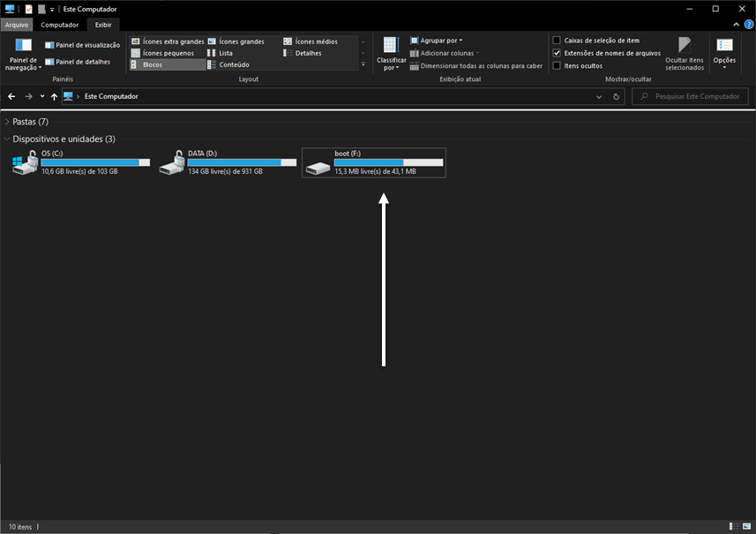Enable Caixas de seleção de item

pos(556,41)
